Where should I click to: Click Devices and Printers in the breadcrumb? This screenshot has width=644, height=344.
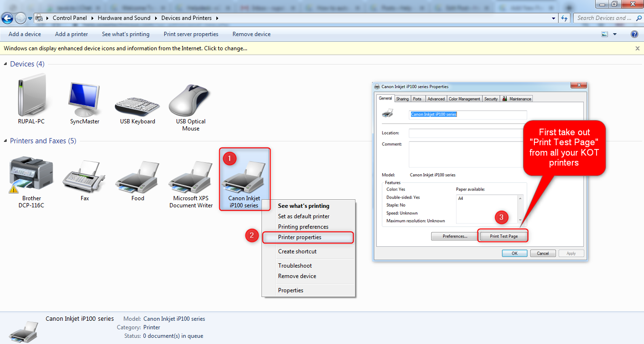click(x=187, y=18)
